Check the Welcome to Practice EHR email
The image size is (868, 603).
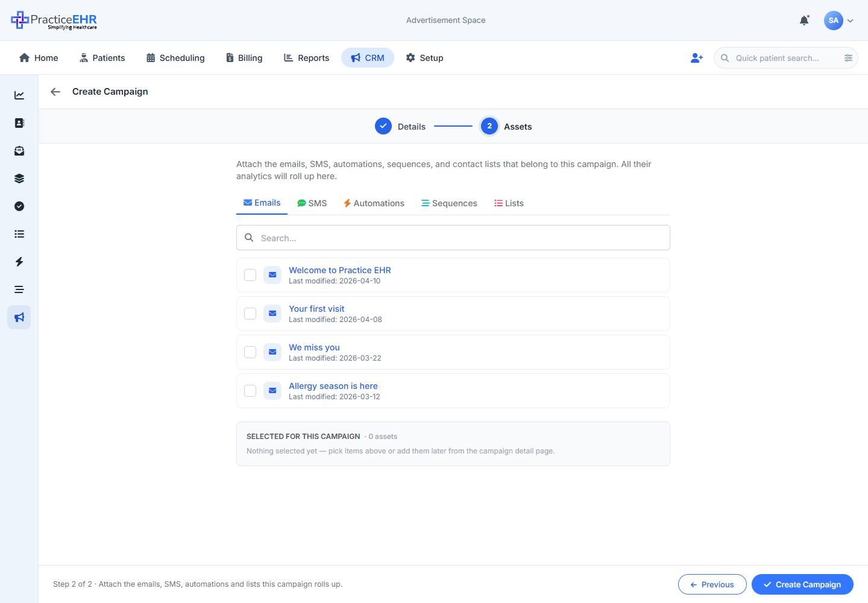(250, 275)
